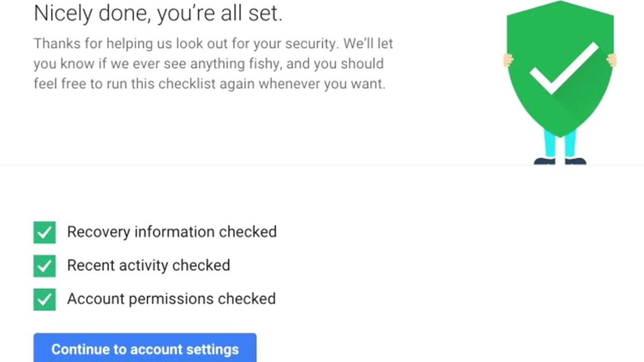Click the green checkmark beside Recovery information
644x362 pixels.
point(45,232)
